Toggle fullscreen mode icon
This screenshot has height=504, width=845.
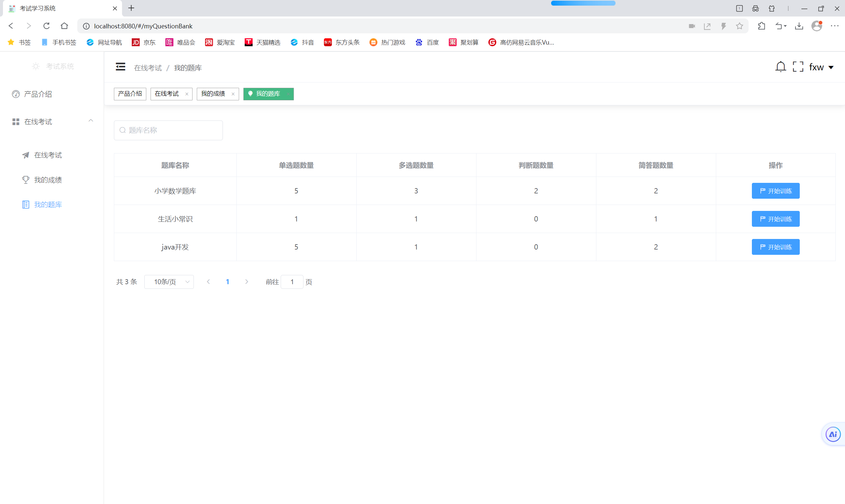pyautogui.click(x=798, y=67)
